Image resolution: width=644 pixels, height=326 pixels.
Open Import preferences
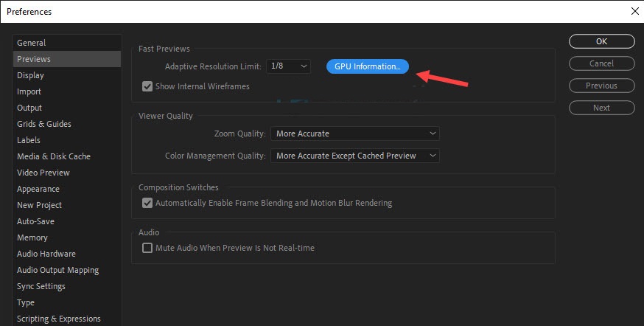pyautogui.click(x=67, y=91)
